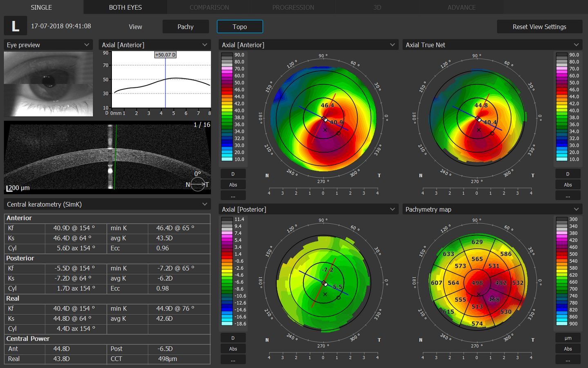Toggle the D unit button under Axial Anterior scale
Image resolution: width=588 pixels, height=368 pixels.
(x=233, y=174)
